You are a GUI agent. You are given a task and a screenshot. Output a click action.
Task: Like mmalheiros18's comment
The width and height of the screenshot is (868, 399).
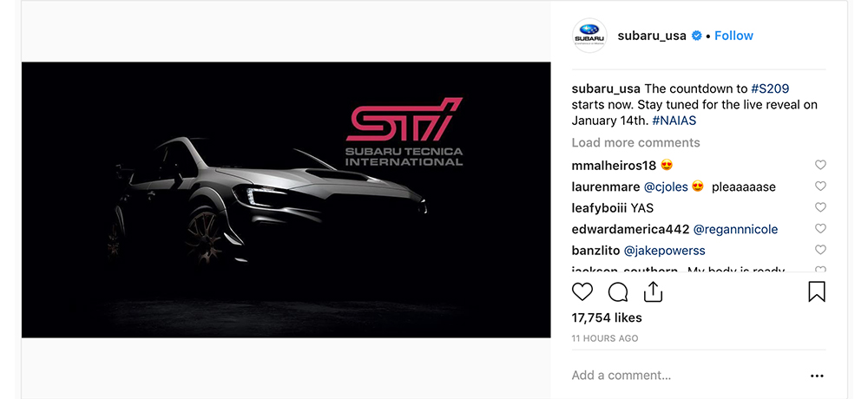pyautogui.click(x=820, y=164)
